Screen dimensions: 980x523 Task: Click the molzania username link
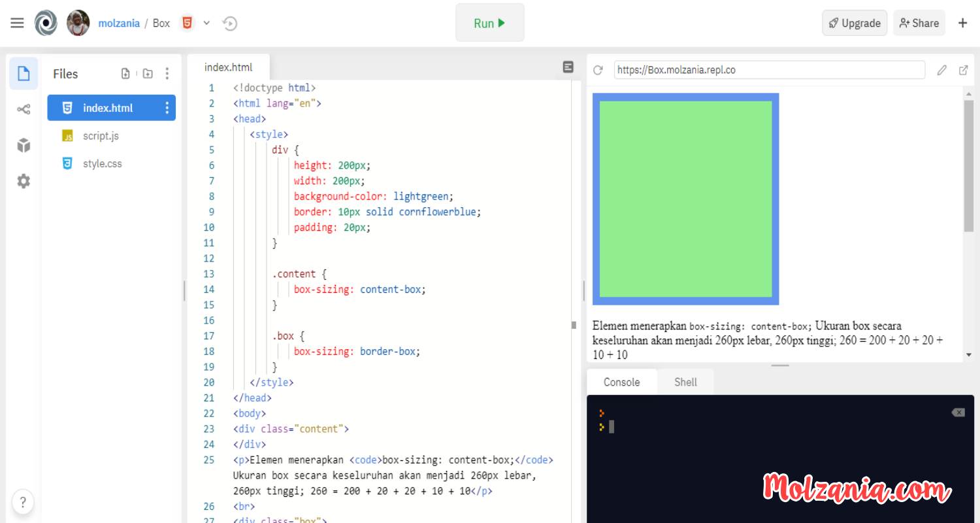119,23
